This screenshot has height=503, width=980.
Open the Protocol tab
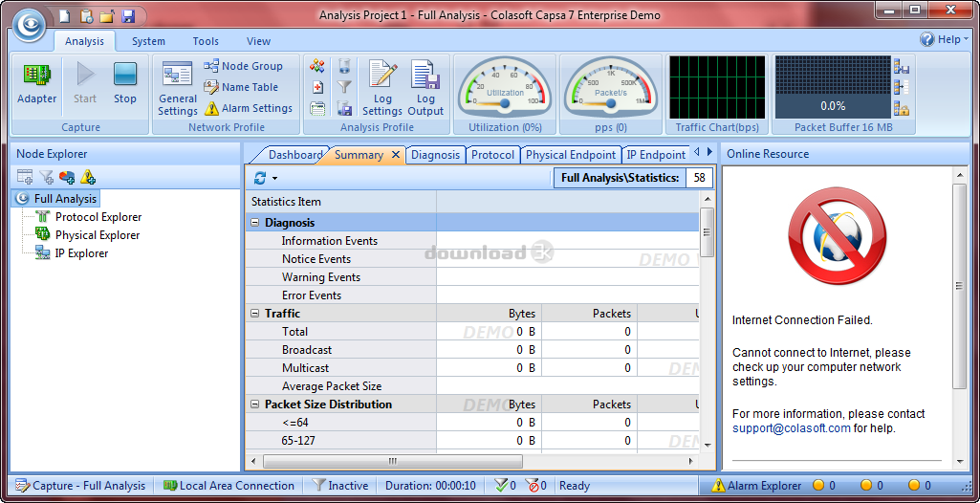[492, 155]
